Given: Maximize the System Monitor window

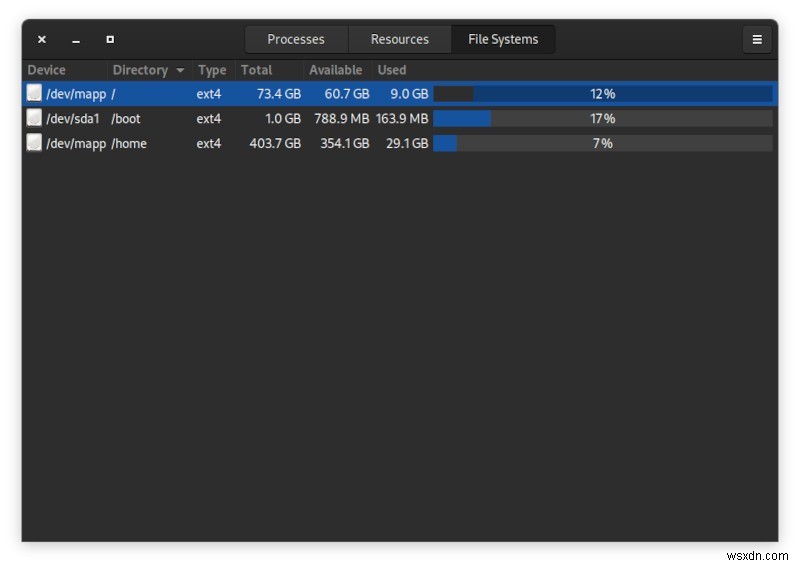Looking at the screenshot, I should pyautogui.click(x=110, y=39).
